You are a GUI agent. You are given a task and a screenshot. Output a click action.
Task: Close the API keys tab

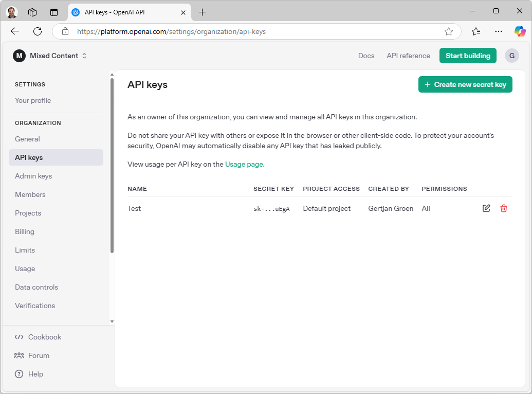point(183,12)
